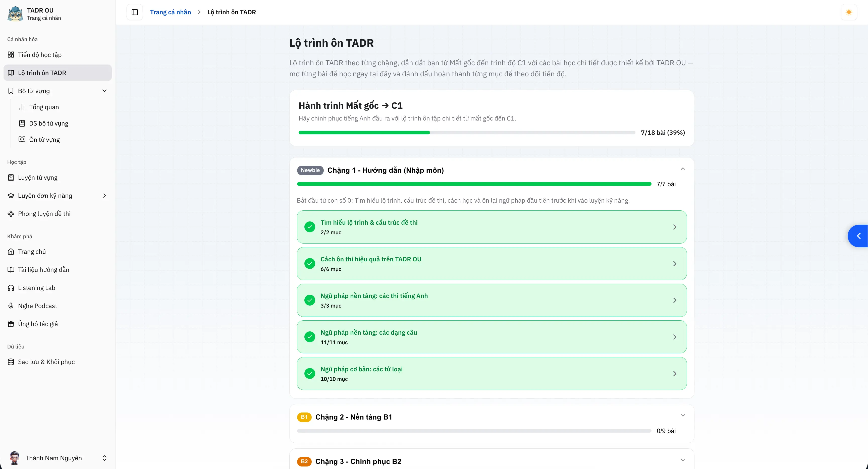868x469 pixels.
Task: Open Tổng quan vocabulary overview
Action: tap(63, 107)
